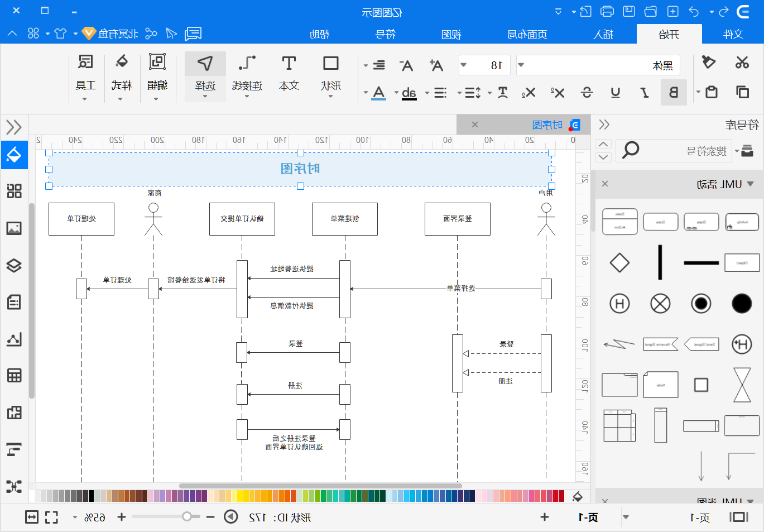This screenshot has height=532, width=764.
Task: Click the presentation play icon in status bar
Action: click(x=231, y=517)
